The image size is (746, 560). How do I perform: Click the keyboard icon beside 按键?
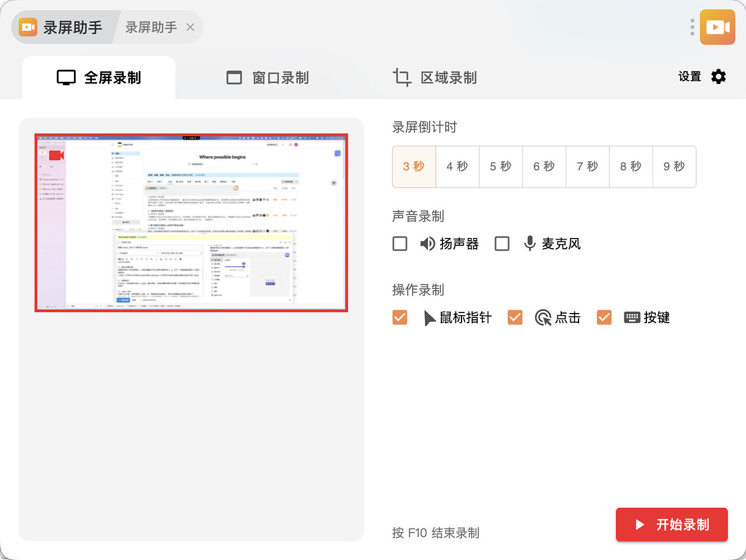(632, 318)
